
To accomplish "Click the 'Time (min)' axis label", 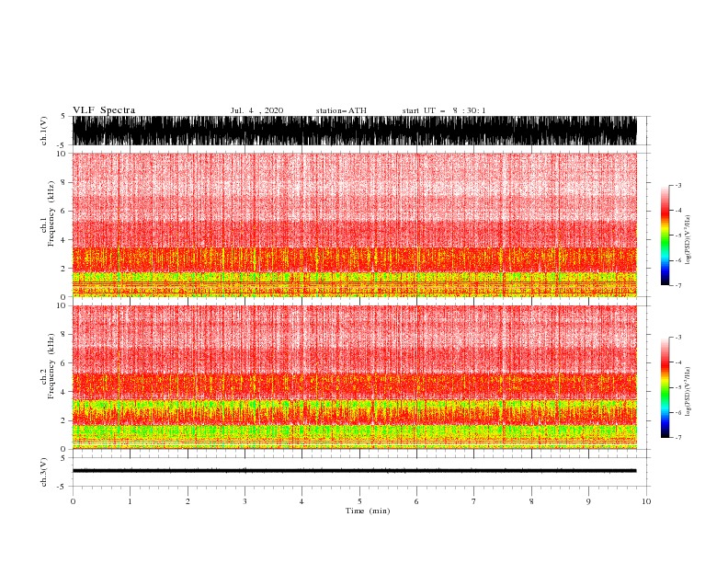I will [368, 511].
